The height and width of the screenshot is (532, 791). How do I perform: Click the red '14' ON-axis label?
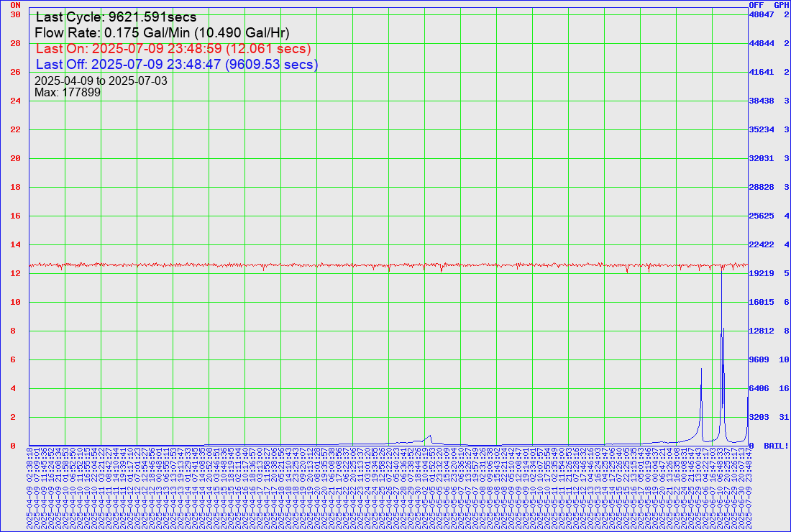click(x=15, y=244)
